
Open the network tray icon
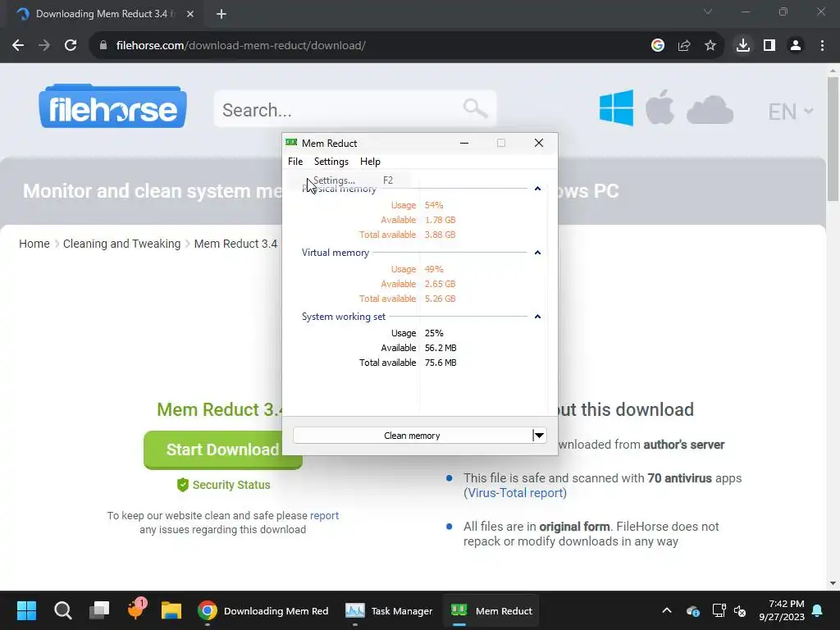(x=719, y=610)
